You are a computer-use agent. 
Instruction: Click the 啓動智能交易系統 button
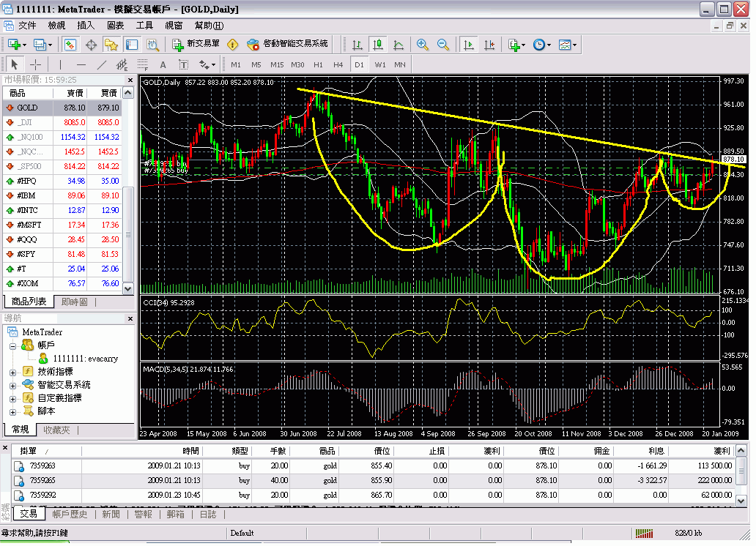point(287,45)
